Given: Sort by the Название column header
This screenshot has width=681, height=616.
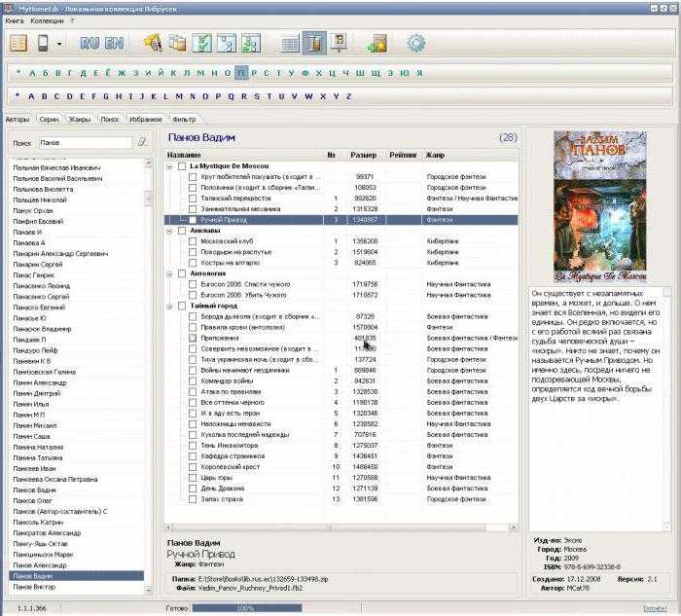Looking at the screenshot, I should click(184, 155).
